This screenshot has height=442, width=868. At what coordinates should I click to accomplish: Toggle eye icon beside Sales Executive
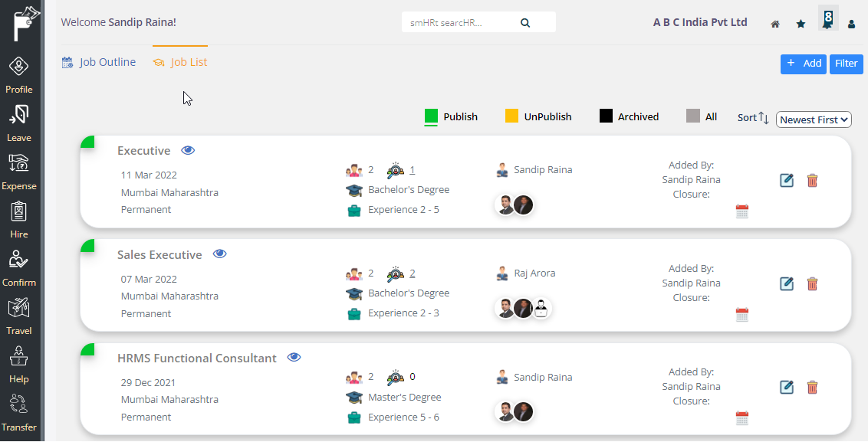coord(220,254)
